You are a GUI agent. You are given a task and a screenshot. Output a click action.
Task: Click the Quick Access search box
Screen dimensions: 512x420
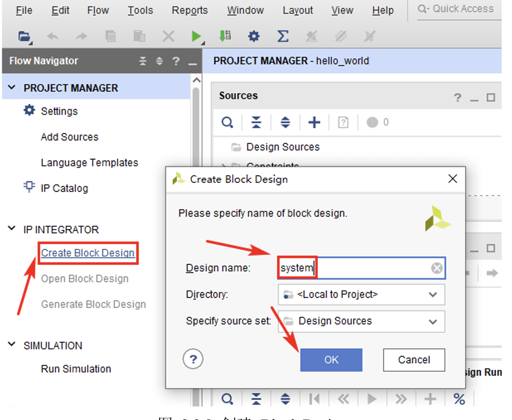pos(459,9)
